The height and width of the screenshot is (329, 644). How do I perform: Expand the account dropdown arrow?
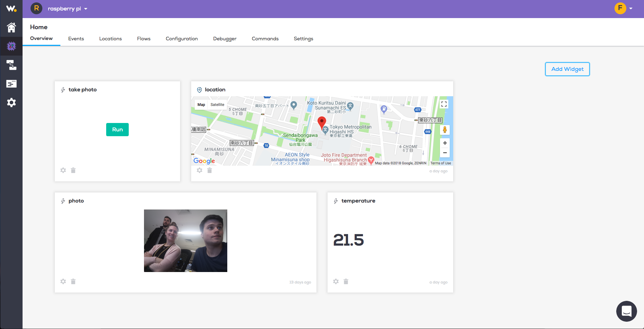tap(631, 9)
